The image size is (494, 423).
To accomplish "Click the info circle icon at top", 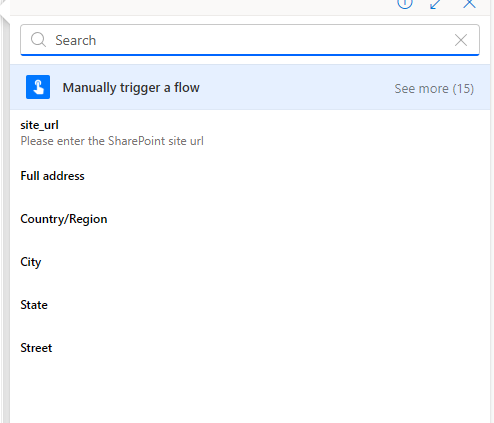I will 405,3.
